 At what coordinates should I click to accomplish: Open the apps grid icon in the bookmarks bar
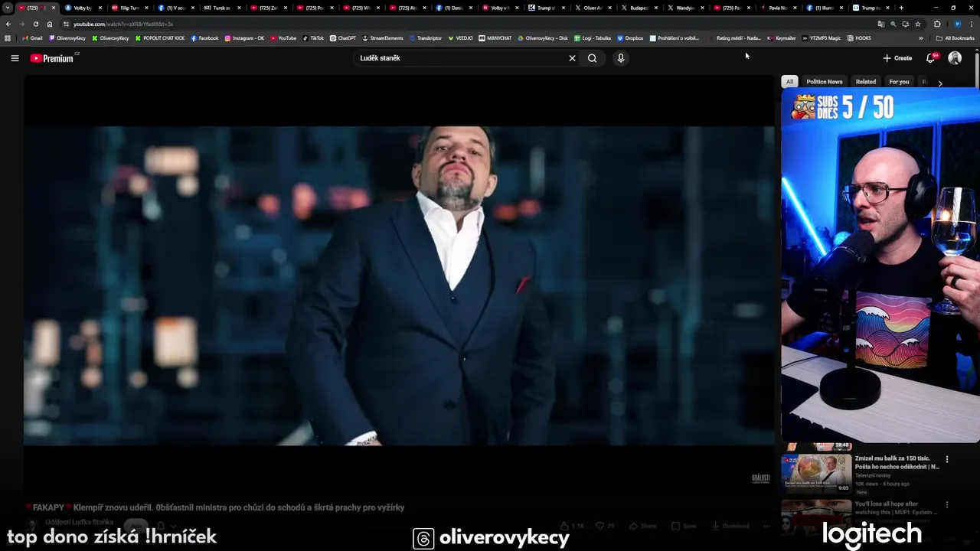tap(8, 37)
